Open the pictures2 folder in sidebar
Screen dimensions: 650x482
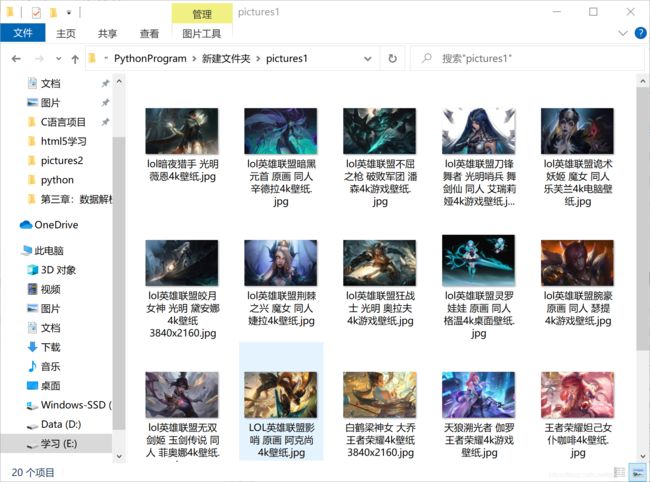coord(62,160)
